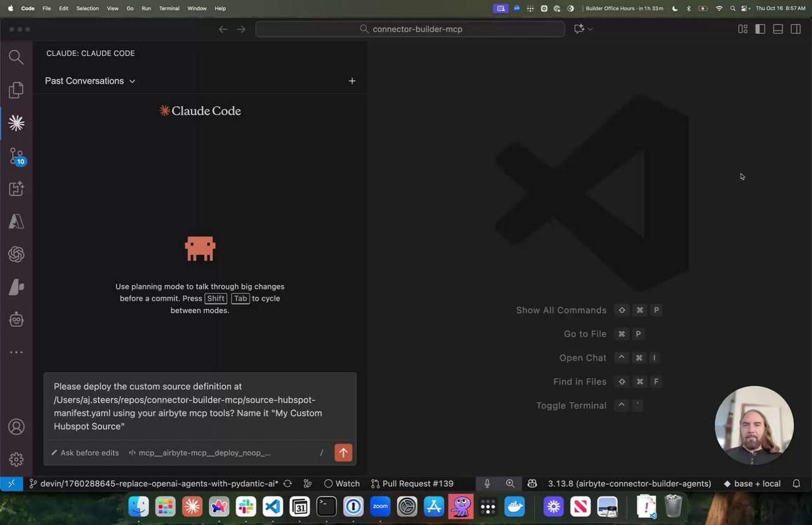Image resolution: width=812 pixels, height=525 pixels.
Task: Open the Code application menu
Action: [x=28, y=8]
